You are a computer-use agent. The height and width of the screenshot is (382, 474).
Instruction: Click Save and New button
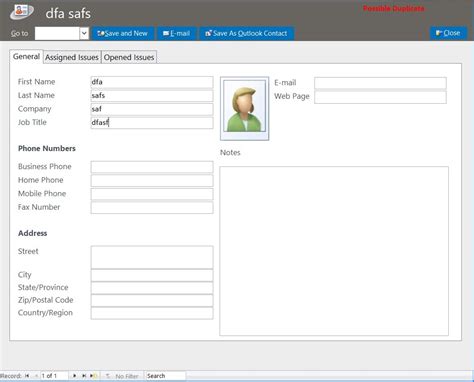(x=123, y=33)
